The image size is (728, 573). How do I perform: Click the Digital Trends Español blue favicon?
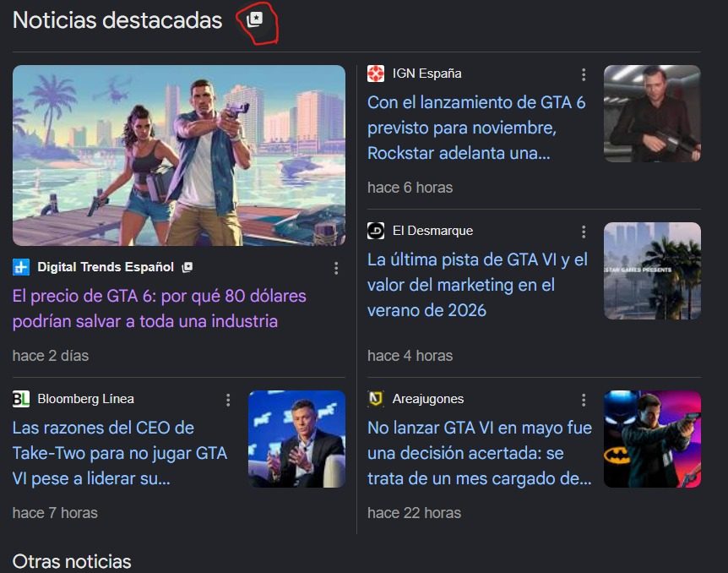[x=21, y=267]
